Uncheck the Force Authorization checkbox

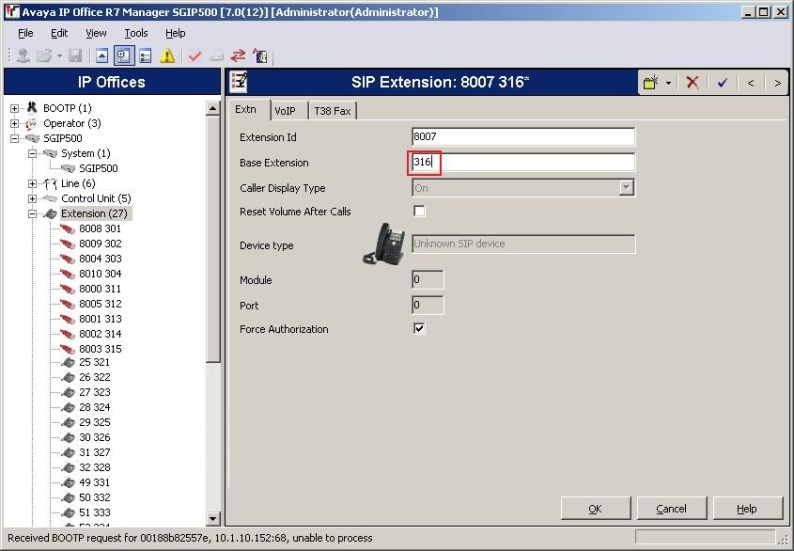pyautogui.click(x=419, y=328)
